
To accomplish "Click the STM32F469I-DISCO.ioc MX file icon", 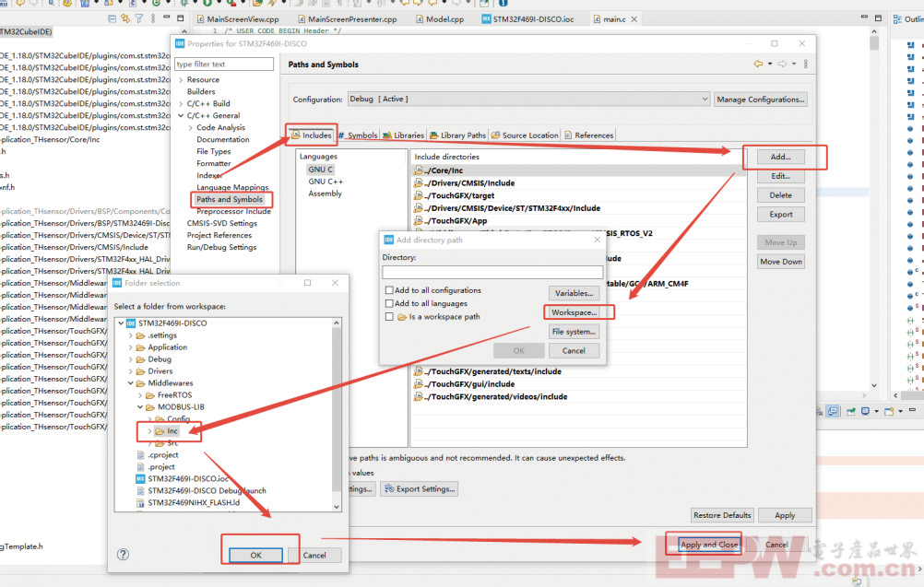I will [140, 478].
